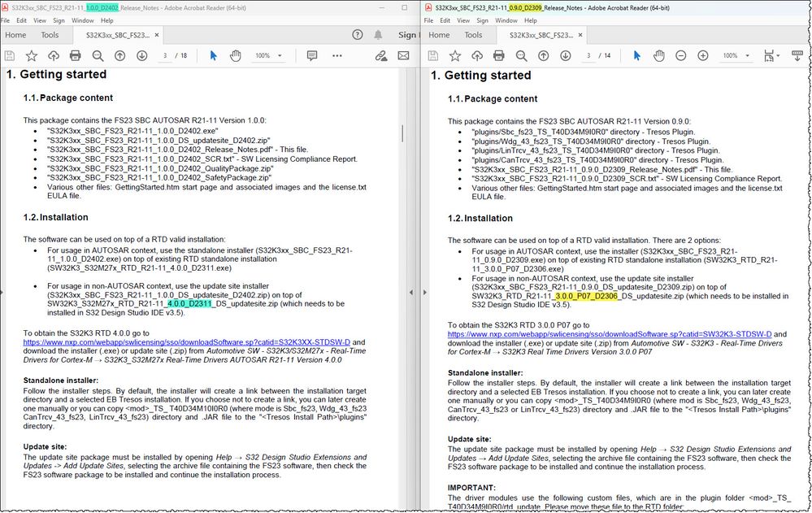This screenshot has width=812, height=513.
Task: Open SW32K3-STDSW-D download link in right document
Action: [x=610, y=334]
